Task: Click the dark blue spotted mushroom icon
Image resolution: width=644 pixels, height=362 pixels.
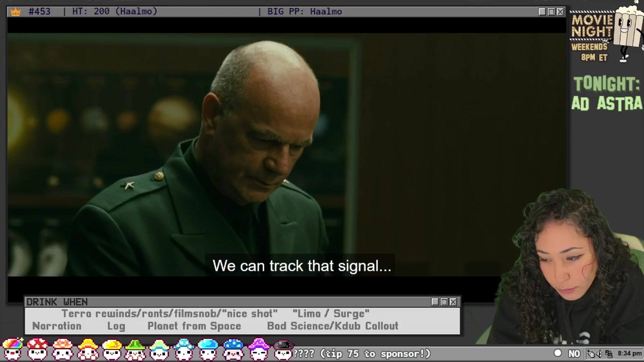Action: tap(233, 350)
